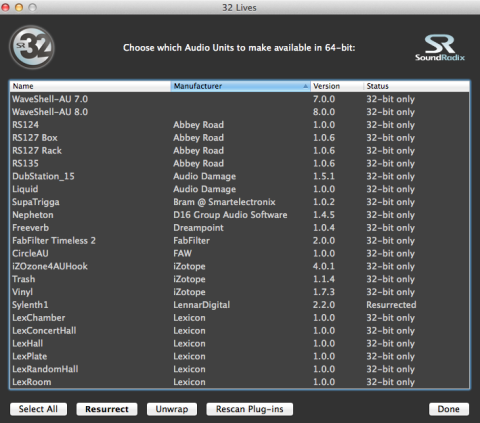Select the WaveShell-AU 8.0 plug-in

point(240,112)
